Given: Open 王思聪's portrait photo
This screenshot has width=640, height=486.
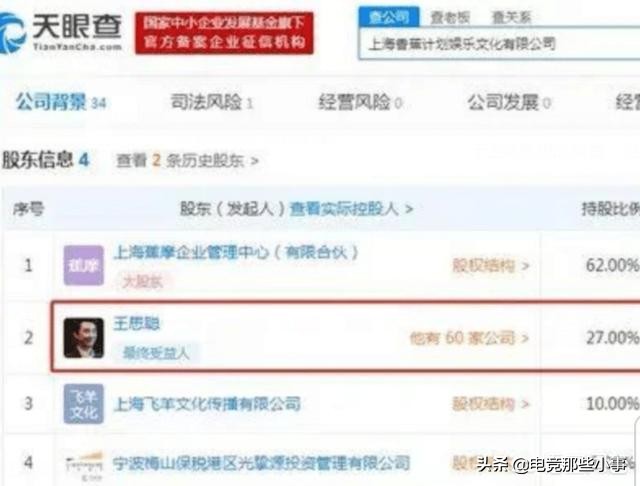Looking at the screenshot, I should [84, 338].
